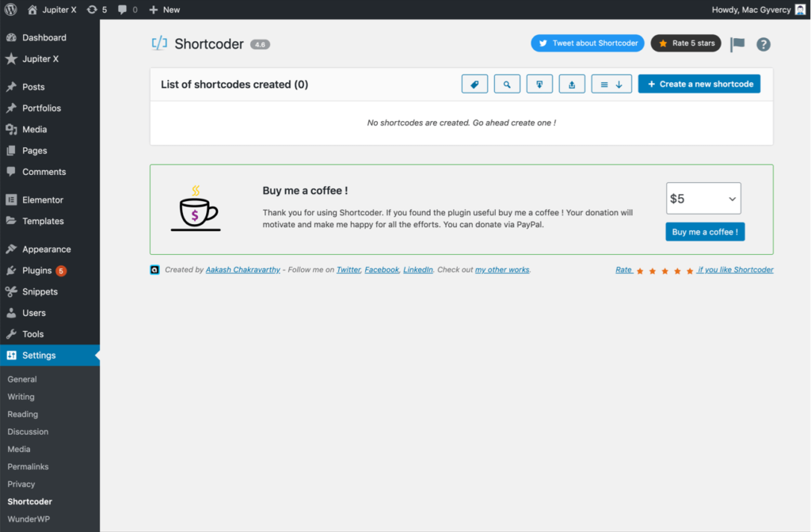The image size is (811, 532).
Task: Select the Settings menu item
Action: click(50, 355)
